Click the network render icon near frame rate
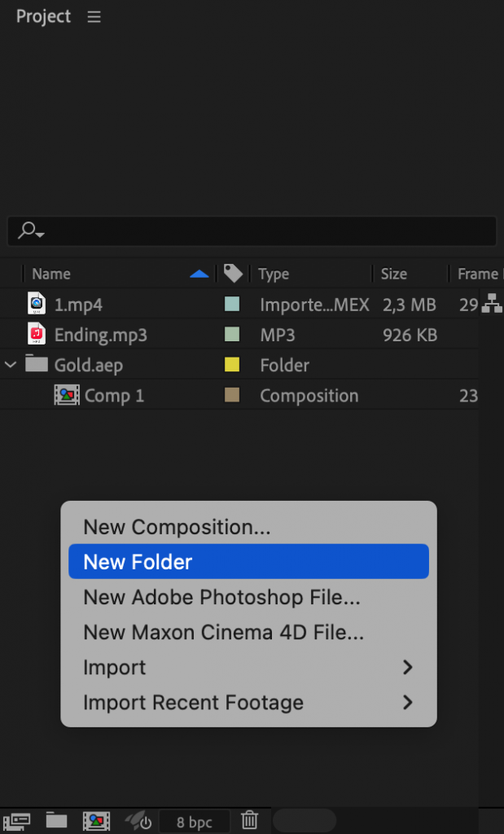 (493, 304)
